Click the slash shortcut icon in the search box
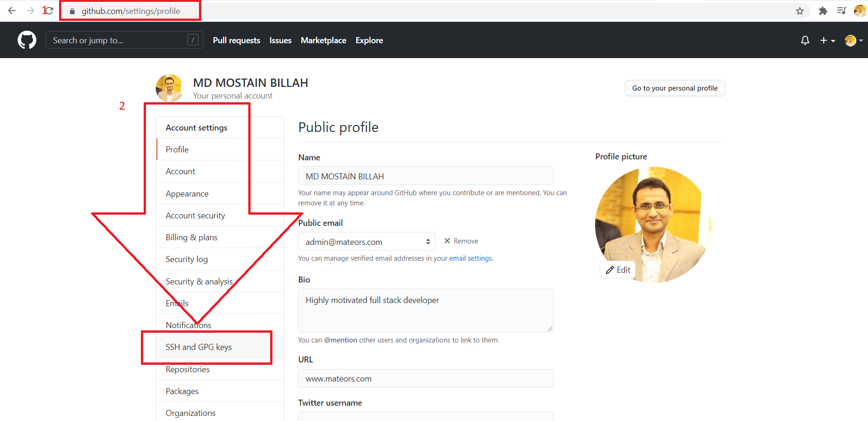868x421 pixels. tap(193, 40)
